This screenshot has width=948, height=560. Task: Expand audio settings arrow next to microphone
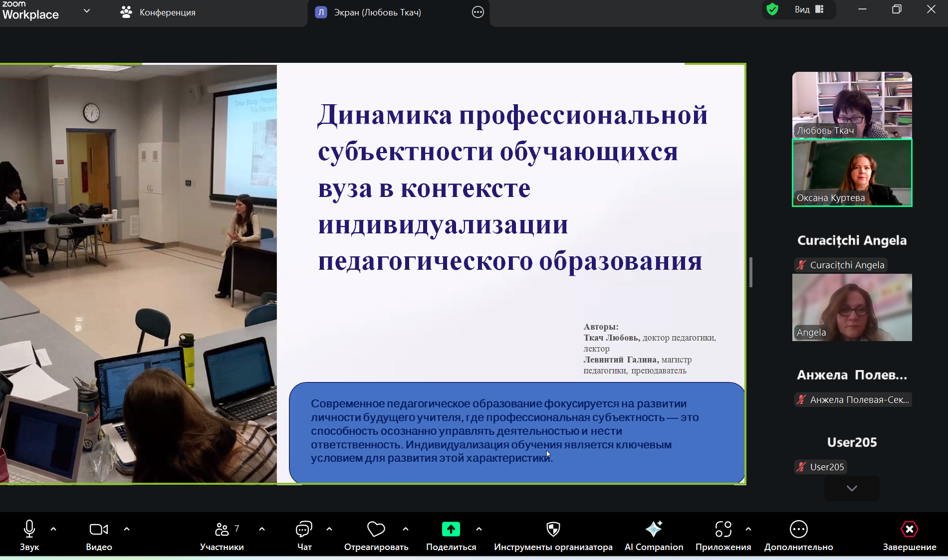click(x=53, y=529)
